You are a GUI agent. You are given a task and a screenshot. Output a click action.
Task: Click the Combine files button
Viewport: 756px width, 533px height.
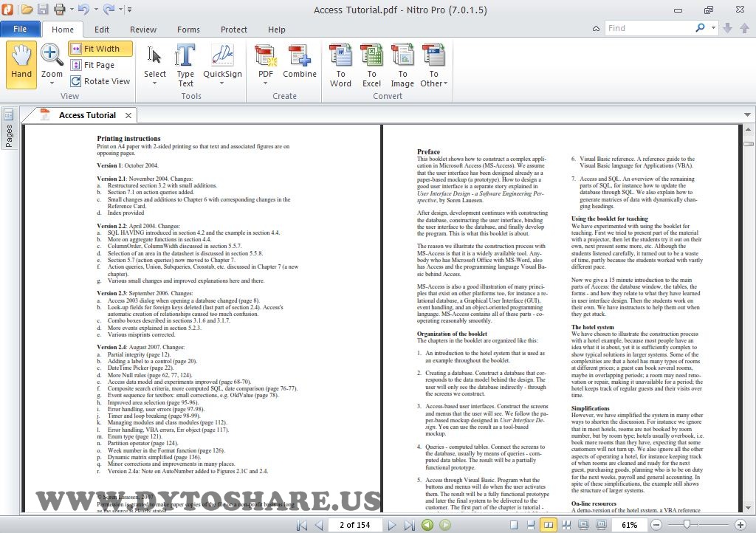click(x=300, y=62)
